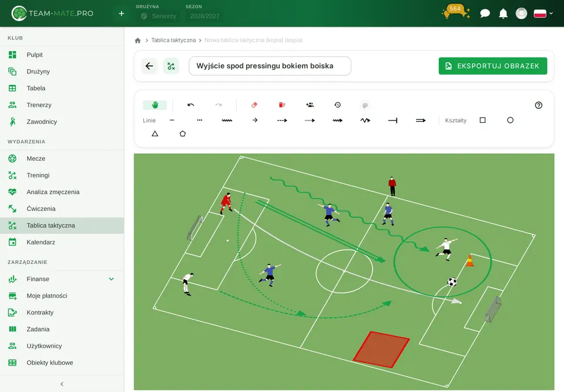The height and width of the screenshot is (392, 564).
Task: Choose the triangle shape tool
Action: (x=155, y=133)
